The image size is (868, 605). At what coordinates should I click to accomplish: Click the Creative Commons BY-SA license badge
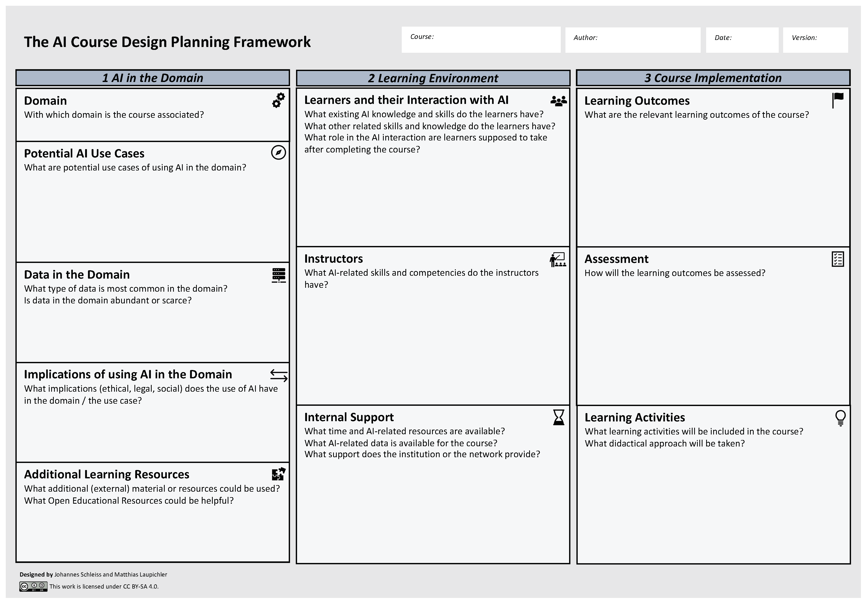click(33, 586)
